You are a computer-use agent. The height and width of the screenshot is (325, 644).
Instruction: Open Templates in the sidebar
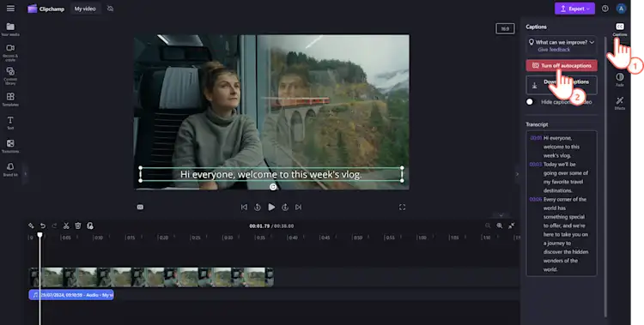(10, 99)
